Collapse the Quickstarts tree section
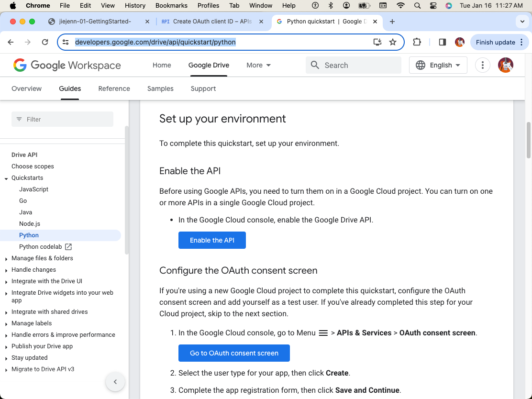This screenshot has height=399, width=532. pyautogui.click(x=6, y=178)
